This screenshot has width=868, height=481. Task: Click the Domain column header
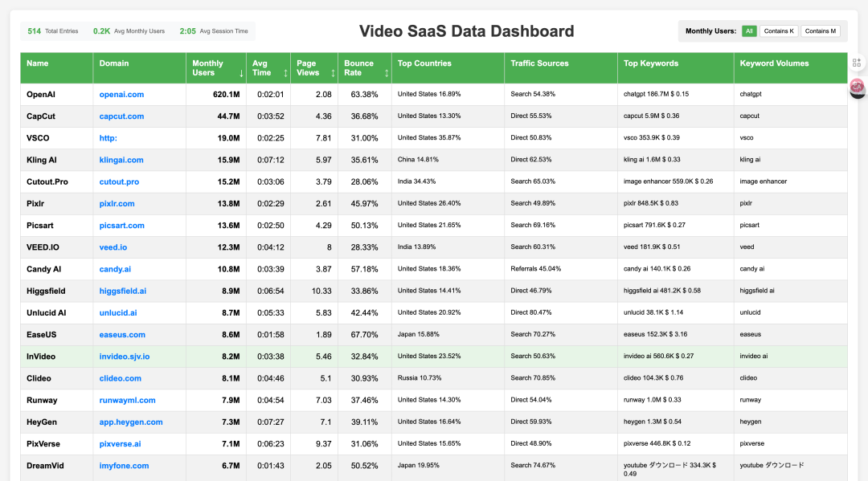[140, 68]
